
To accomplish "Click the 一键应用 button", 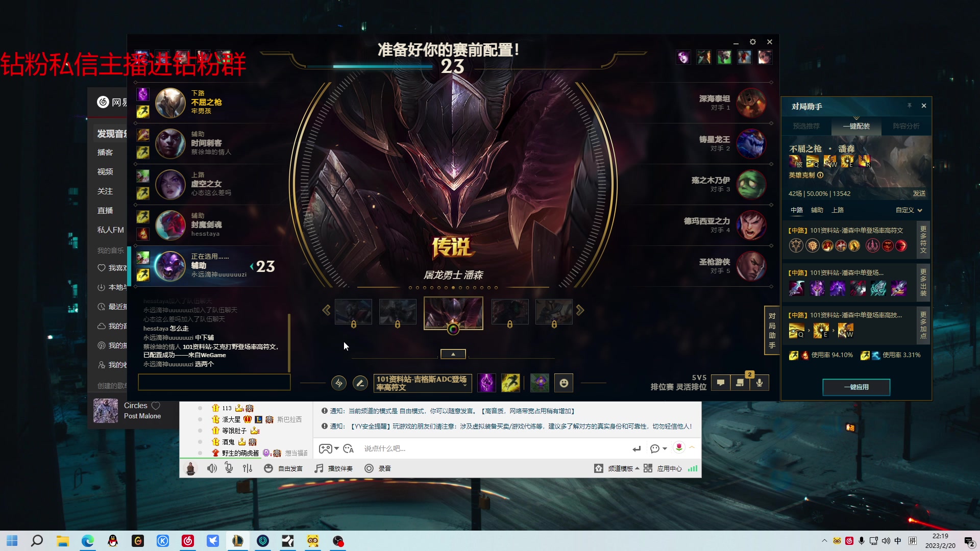I will point(856,387).
